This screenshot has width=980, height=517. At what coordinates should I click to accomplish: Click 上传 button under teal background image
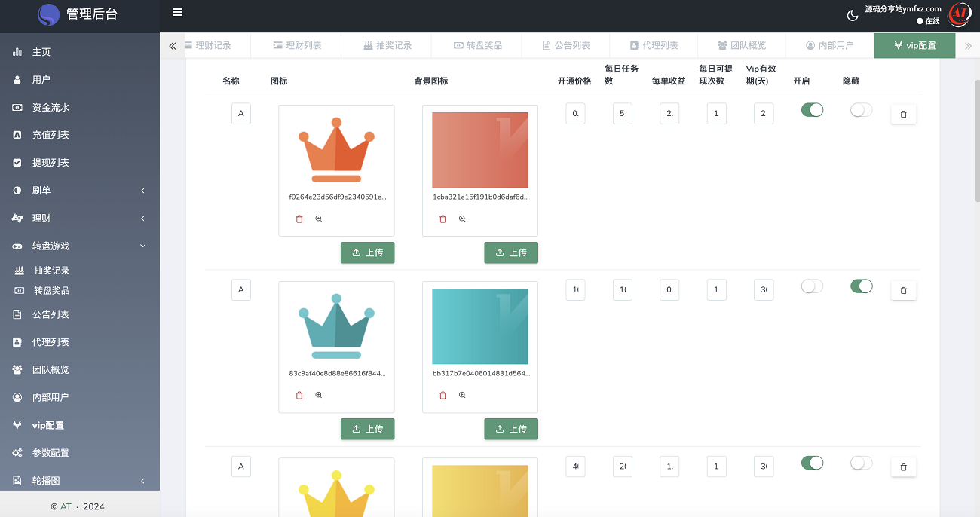tap(511, 429)
